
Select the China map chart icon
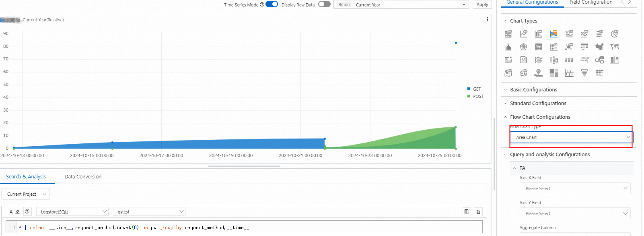[x=599, y=47]
